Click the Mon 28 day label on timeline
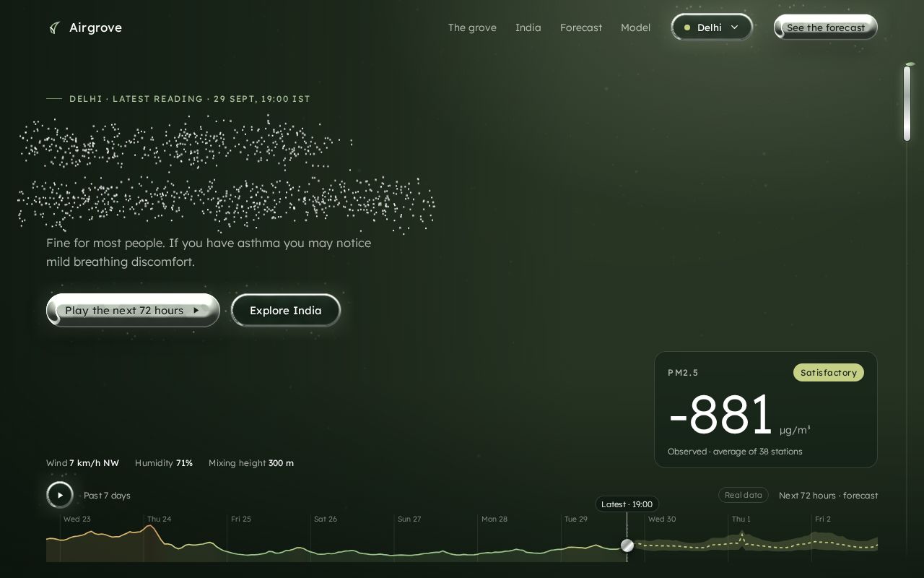The width and height of the screenshot is (924, 578). point(494,519)
